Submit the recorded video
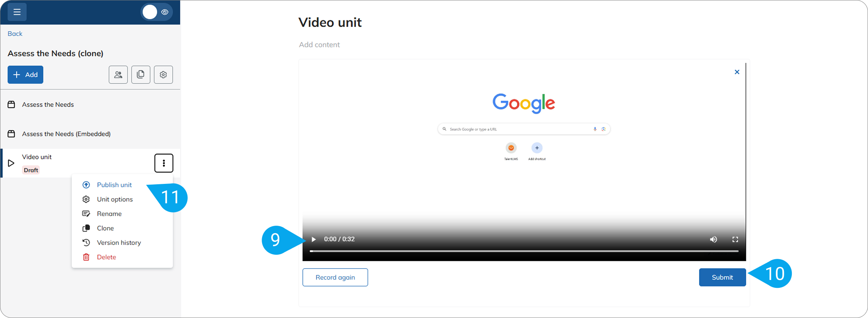 coord(722,277)
